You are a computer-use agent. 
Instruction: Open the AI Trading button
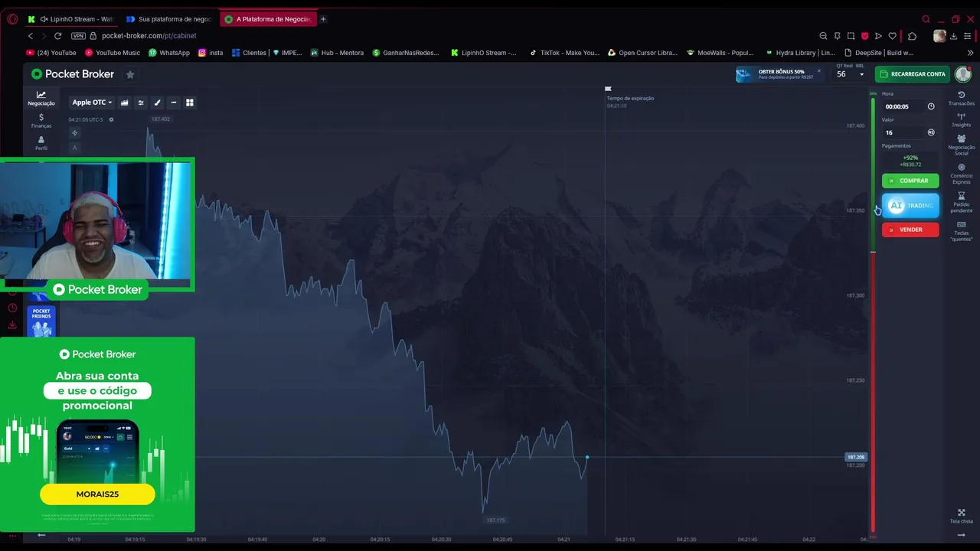(x=910, y=205)
